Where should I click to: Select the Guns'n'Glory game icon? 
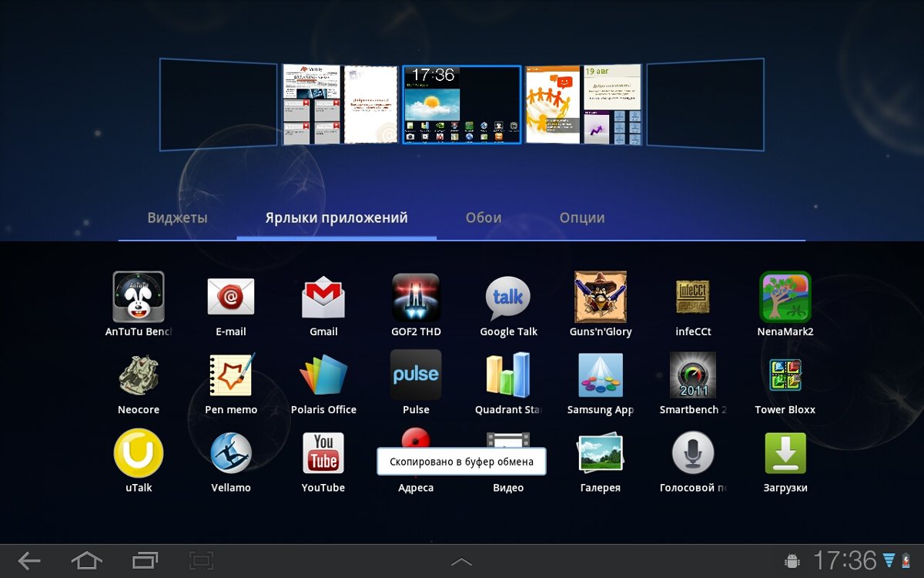(601, 297)
